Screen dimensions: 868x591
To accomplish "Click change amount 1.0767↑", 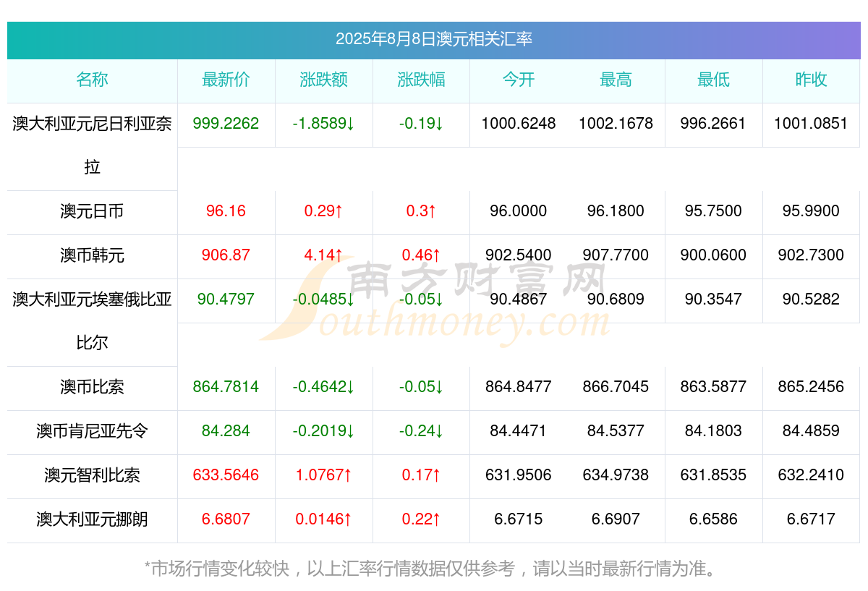I will pyautogui.click(x=324, y=475).
